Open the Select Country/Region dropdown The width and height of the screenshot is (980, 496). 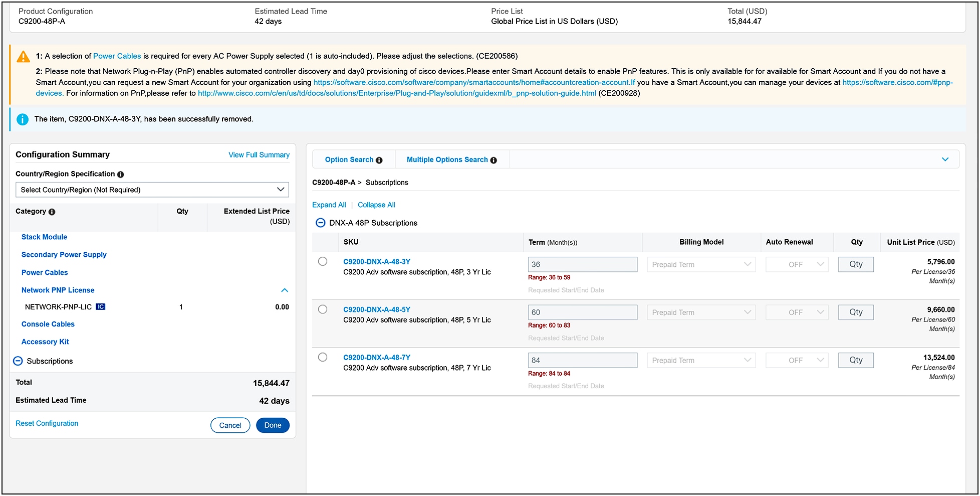coord(152,190)
